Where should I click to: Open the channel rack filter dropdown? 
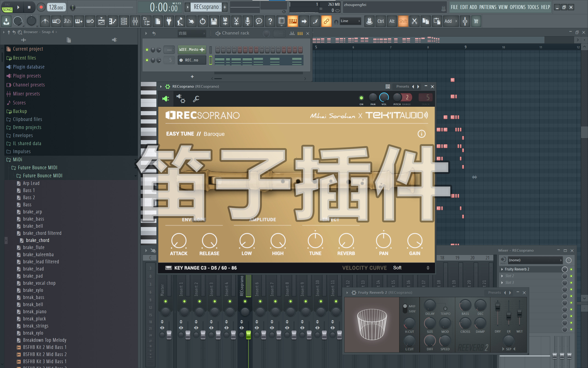192,33
